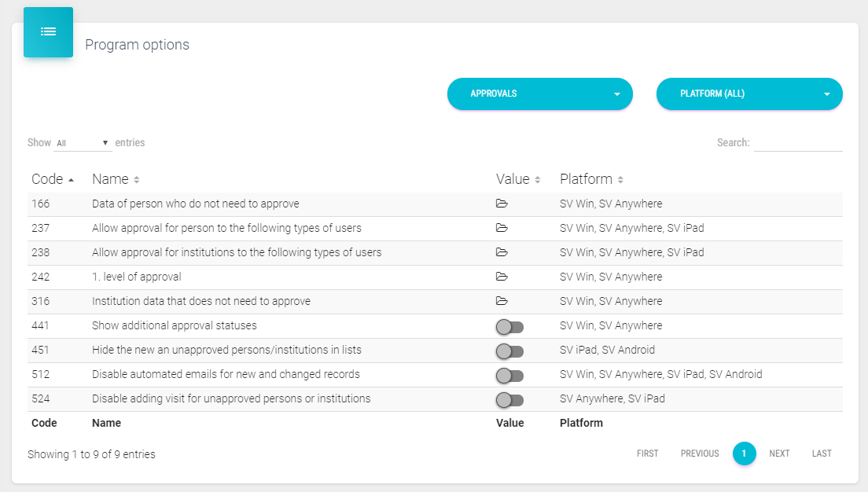Jump to Last page
Image resolution: width=868 pixels, height=492 pixels.
tap(822, 453)
